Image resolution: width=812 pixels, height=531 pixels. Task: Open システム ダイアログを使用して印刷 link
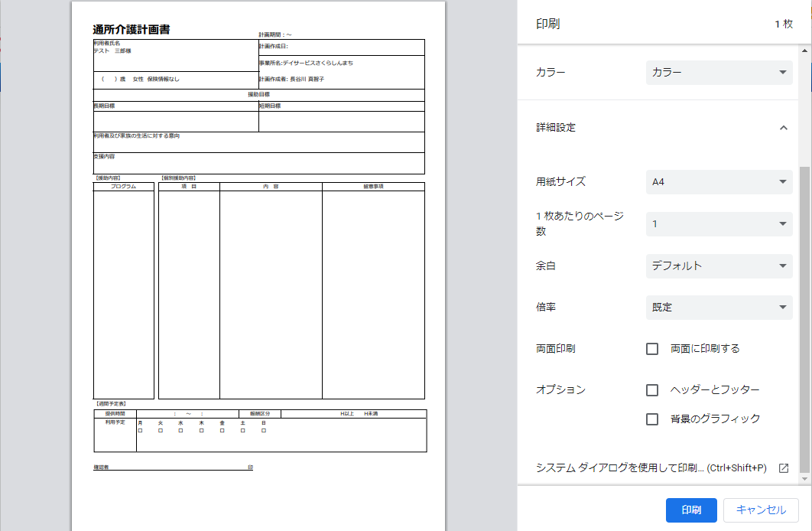651,468
